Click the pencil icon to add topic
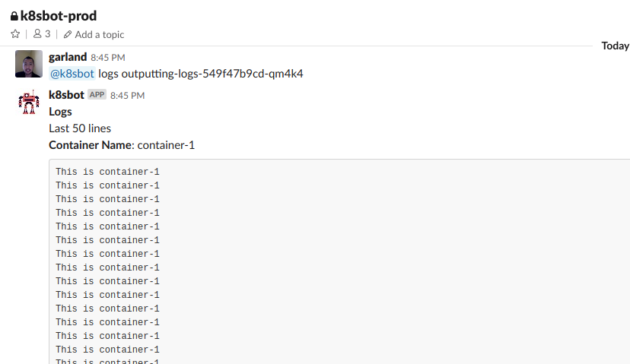The height and width of the screenshot is (364, 630). click(68, 34)
